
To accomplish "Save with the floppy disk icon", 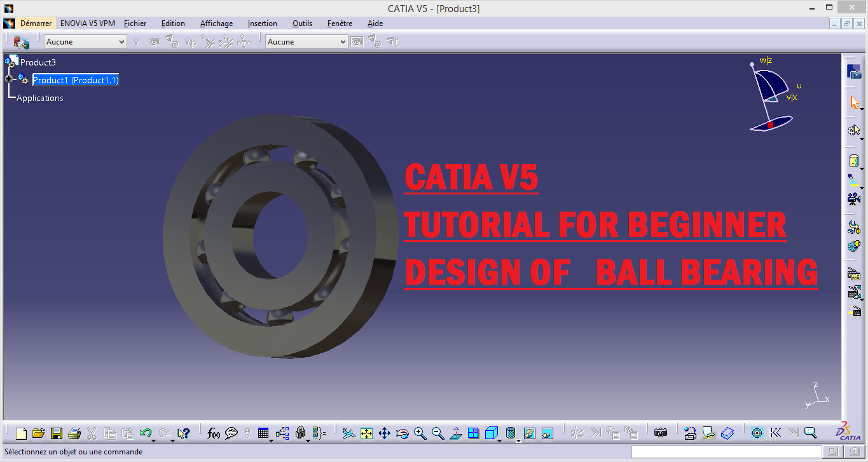I will pos(57,433).
